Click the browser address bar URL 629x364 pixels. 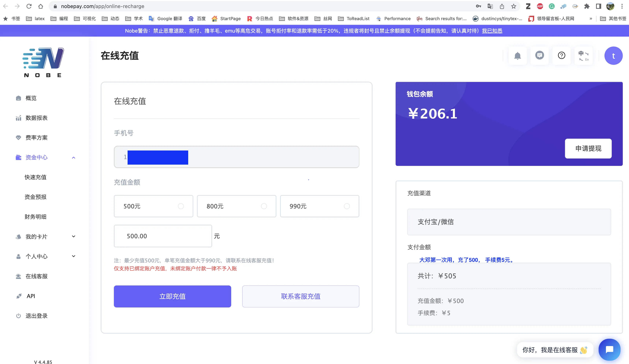[103, 6]
